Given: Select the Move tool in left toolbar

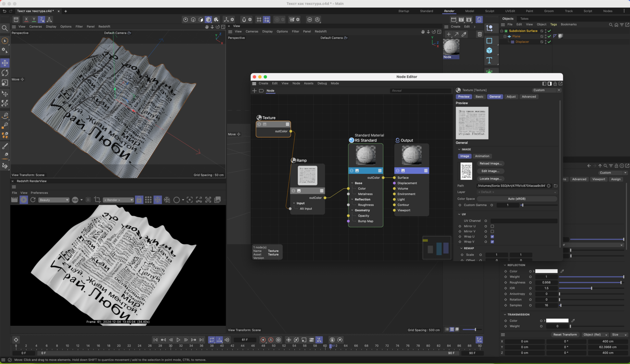Looking at the screenshot, I should tap(5, 63).
